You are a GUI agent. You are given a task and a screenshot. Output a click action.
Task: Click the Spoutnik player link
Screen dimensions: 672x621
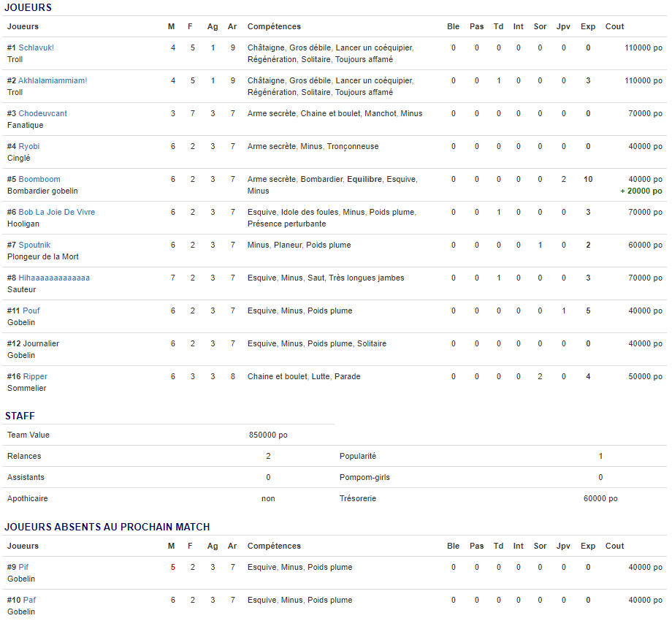(x=34, y=245)
